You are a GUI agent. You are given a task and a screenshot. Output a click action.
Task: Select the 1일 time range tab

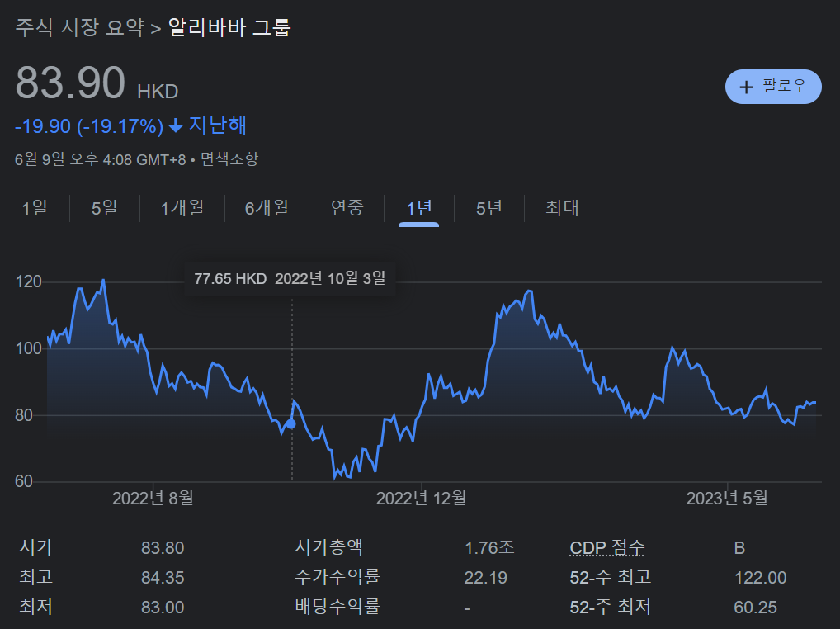[35, 207]
